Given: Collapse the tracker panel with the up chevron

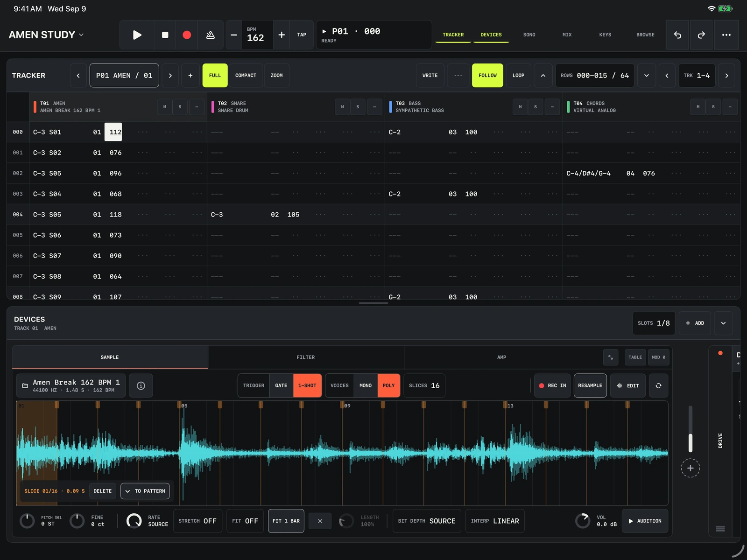Looking at the screenshot, I should pyautogui.click(x=543, y=76).
